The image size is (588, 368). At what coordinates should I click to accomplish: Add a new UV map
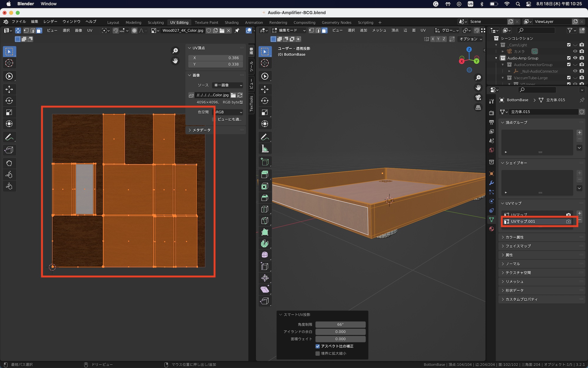point(579,213)
